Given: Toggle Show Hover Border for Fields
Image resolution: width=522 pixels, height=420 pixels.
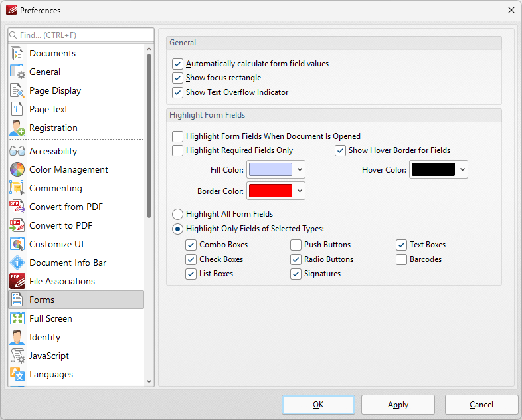Looking at the screenshot, I should point(340,150).
